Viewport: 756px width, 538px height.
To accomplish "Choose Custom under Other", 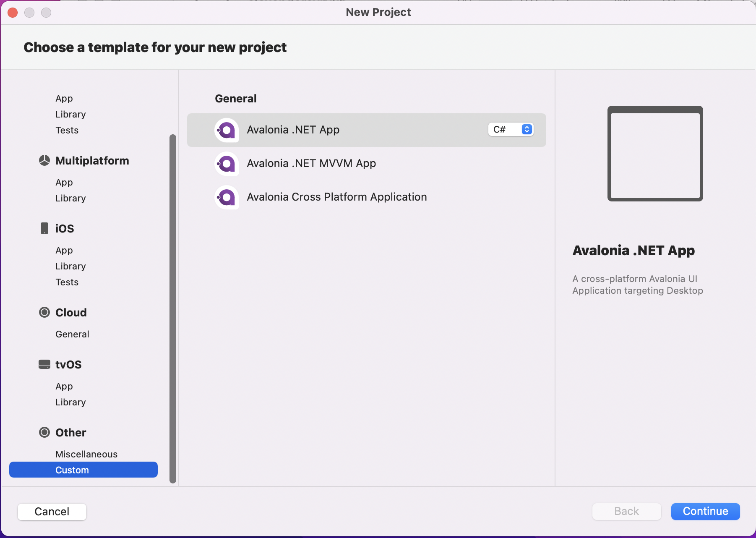I will (83, 470).
